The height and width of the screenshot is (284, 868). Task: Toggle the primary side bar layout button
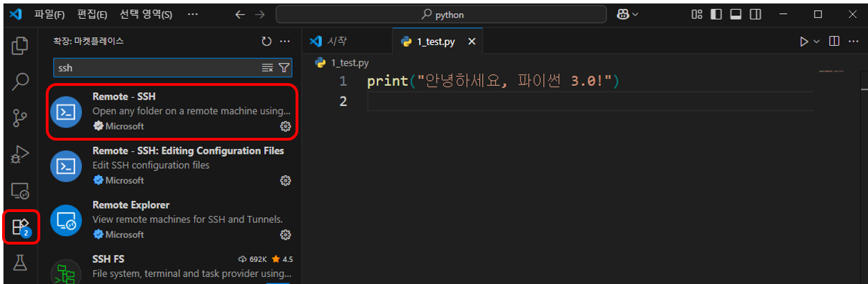tap(717, 15)
